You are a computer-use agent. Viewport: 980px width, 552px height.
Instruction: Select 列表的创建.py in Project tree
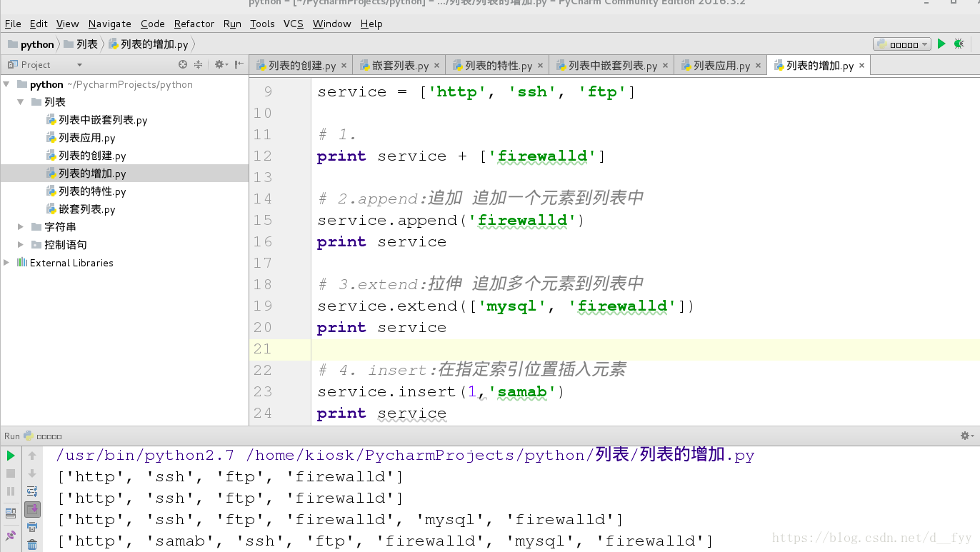[86, 156]
